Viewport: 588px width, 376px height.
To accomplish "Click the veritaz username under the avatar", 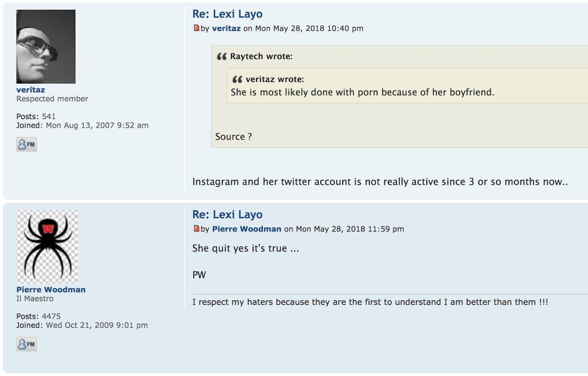I will 31,90.
